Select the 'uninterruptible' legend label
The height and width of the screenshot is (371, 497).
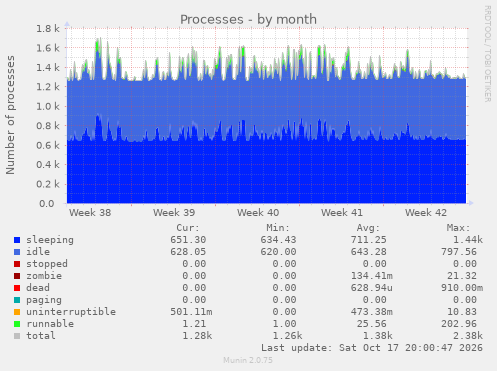(71, 312)
